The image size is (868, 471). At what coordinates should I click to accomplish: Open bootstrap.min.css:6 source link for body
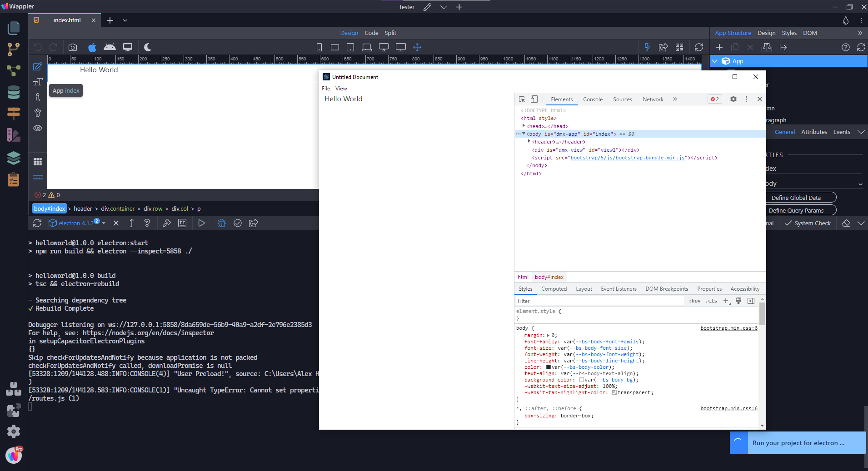(x=728, y=328)
